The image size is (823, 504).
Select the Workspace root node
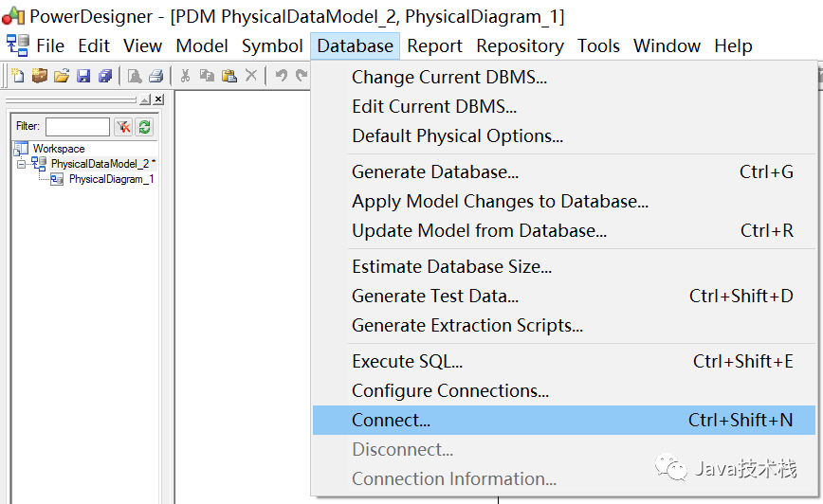pos(58,149)
